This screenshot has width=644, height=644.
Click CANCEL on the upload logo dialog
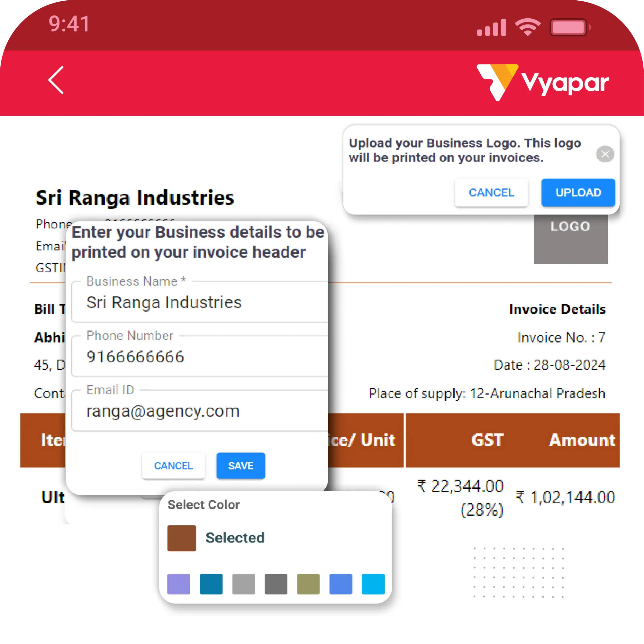pyautogui.click(x=492, y=192)
